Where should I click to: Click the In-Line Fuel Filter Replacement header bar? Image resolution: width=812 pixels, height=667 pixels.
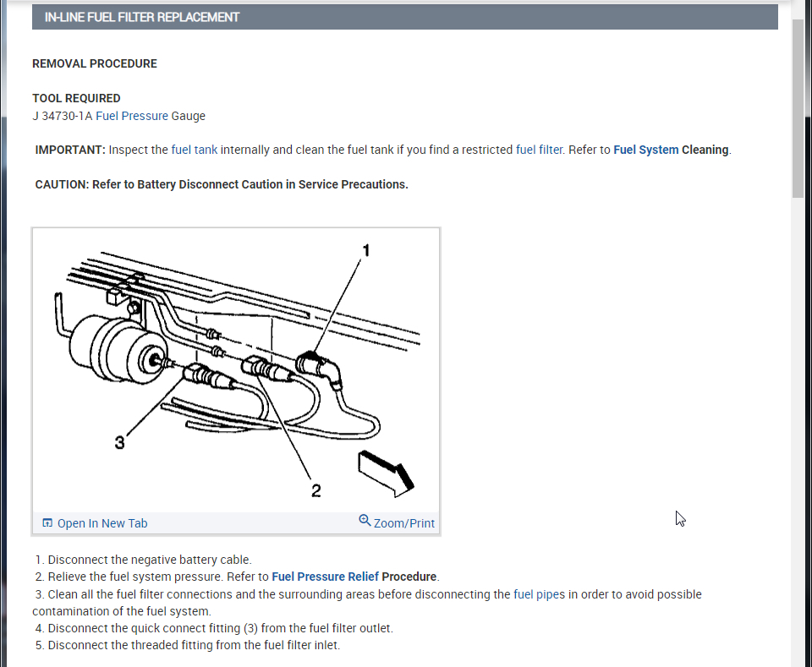(x=405, y=17)
